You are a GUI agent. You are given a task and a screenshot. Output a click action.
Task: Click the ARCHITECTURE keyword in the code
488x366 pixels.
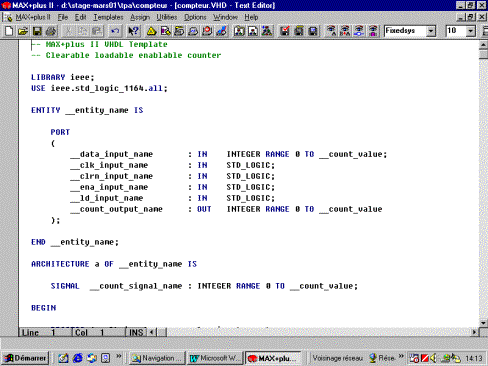[x=60, y=264]
